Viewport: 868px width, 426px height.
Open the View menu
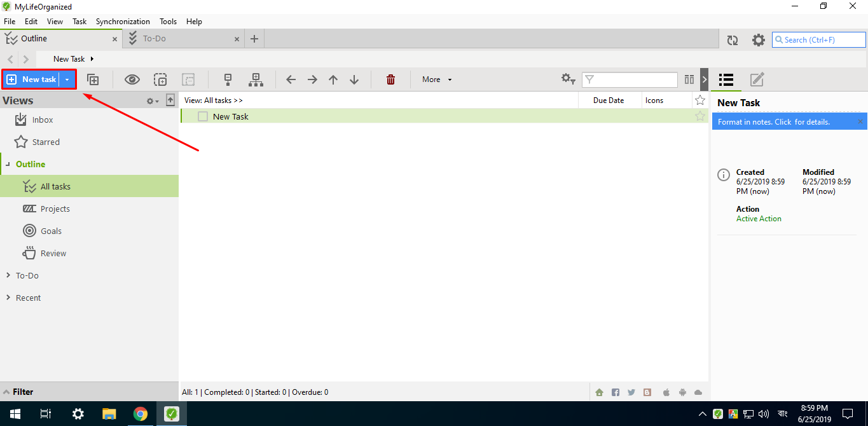(55, 22)
